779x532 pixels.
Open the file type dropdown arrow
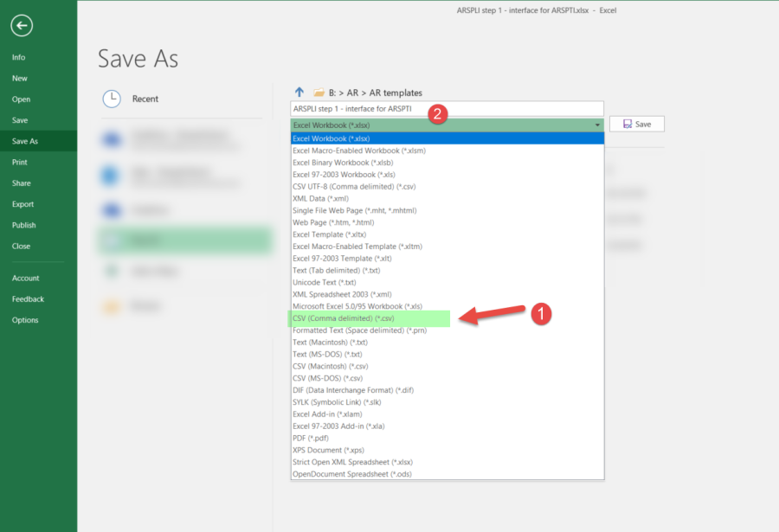[x=597, y=125]
